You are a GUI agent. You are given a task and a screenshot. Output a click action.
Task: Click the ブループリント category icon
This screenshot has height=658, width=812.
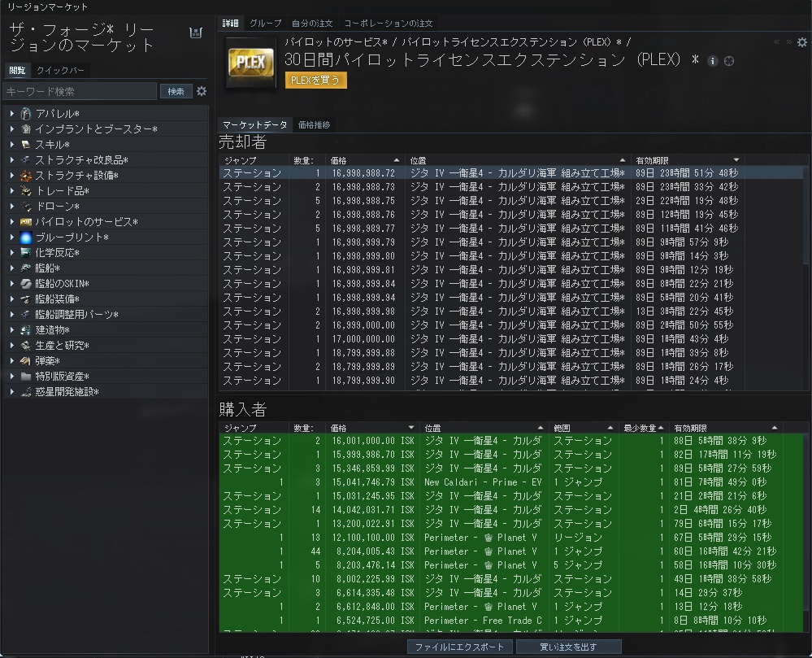point(26,237)
